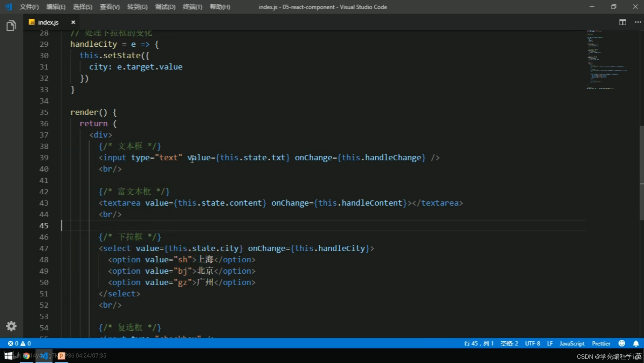This screenshot has height=363, width=644.
Task: Open PowerPoint from the taskbar
Action: (61, 356)
